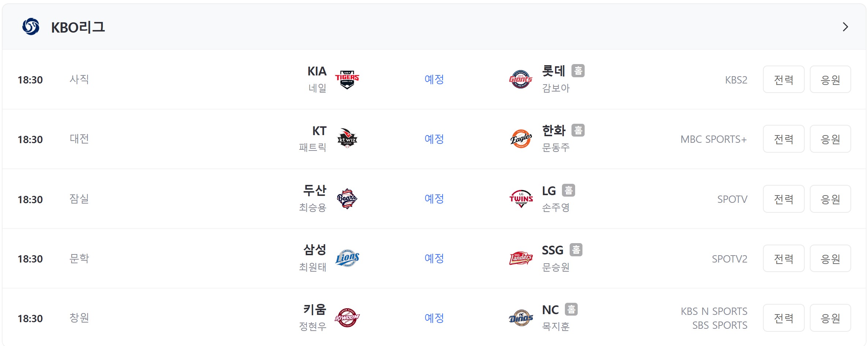Click the Lotte Giants team logo
868x346 pixels.
pos(521,79)
